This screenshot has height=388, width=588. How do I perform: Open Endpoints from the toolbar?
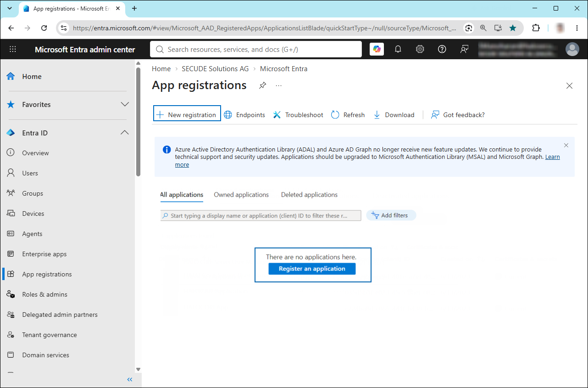[x=244, y=115]
